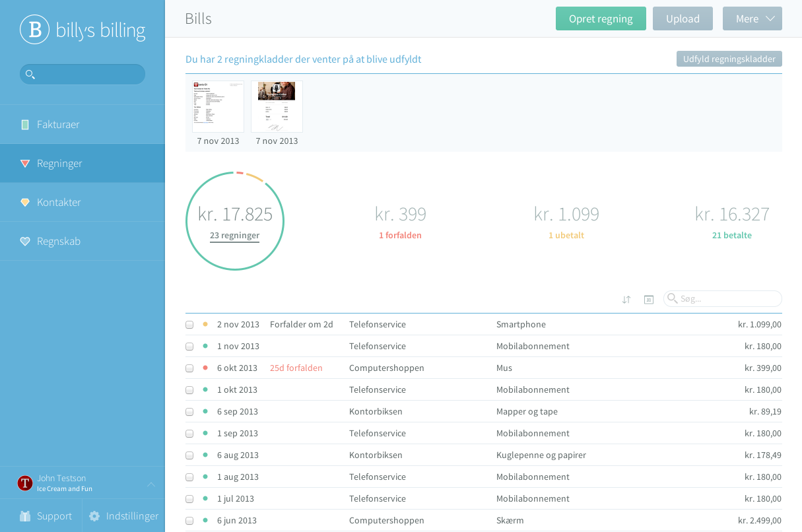Click the Support gift icon
Viewport: 802px width, 532px height.
[x=25, y=516]
